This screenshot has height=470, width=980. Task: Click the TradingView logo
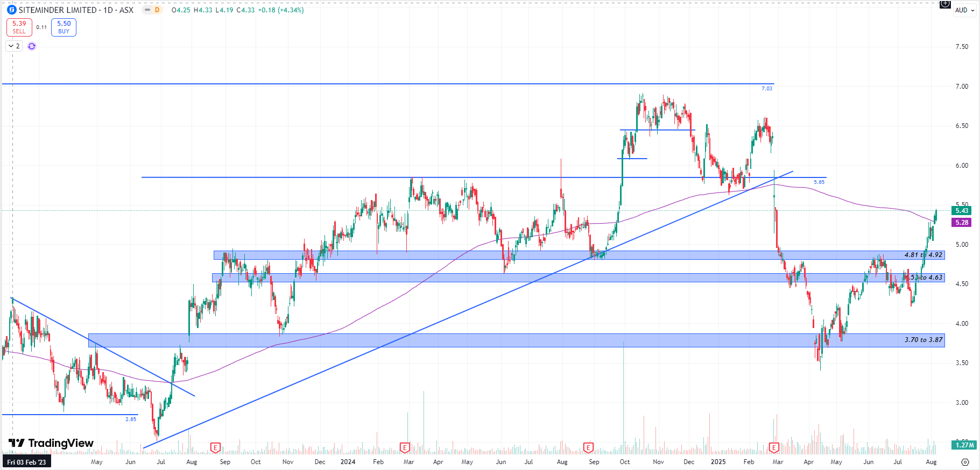[51, 443]
